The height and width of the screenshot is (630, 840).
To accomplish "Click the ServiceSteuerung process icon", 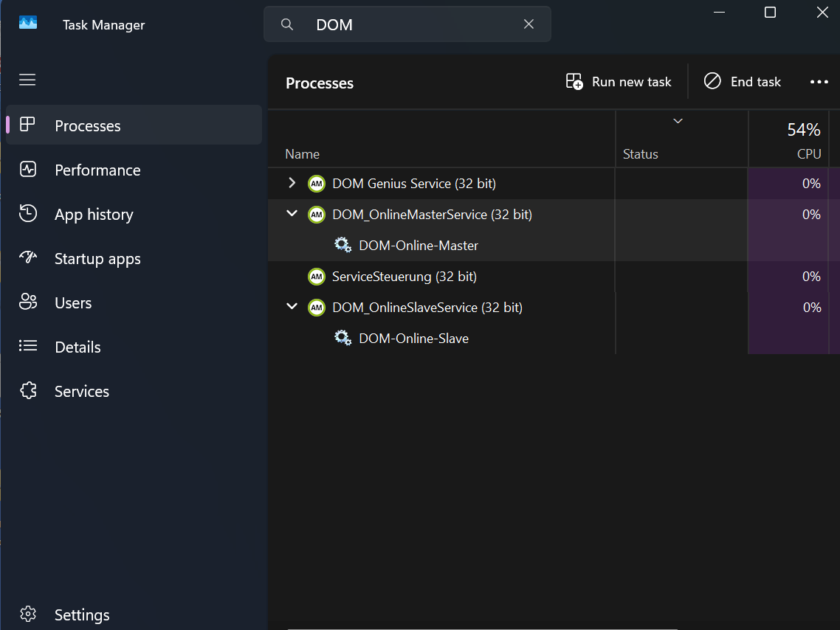I will click(x=317, y=277).
